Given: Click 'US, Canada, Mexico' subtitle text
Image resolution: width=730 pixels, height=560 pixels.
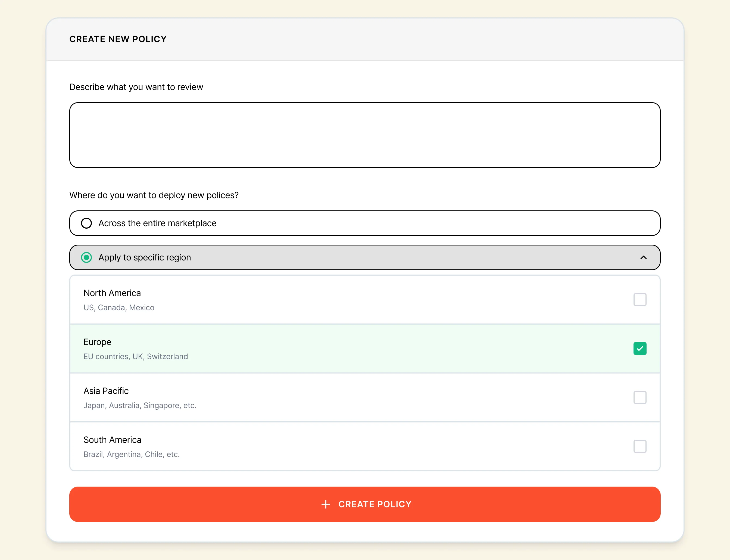Looking at the screenshot, I should 118,308.
